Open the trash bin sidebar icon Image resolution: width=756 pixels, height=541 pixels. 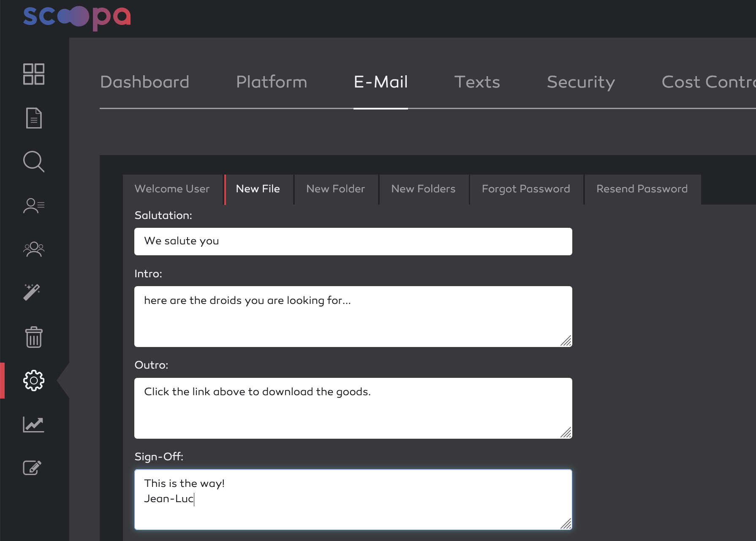click(34, 337)
